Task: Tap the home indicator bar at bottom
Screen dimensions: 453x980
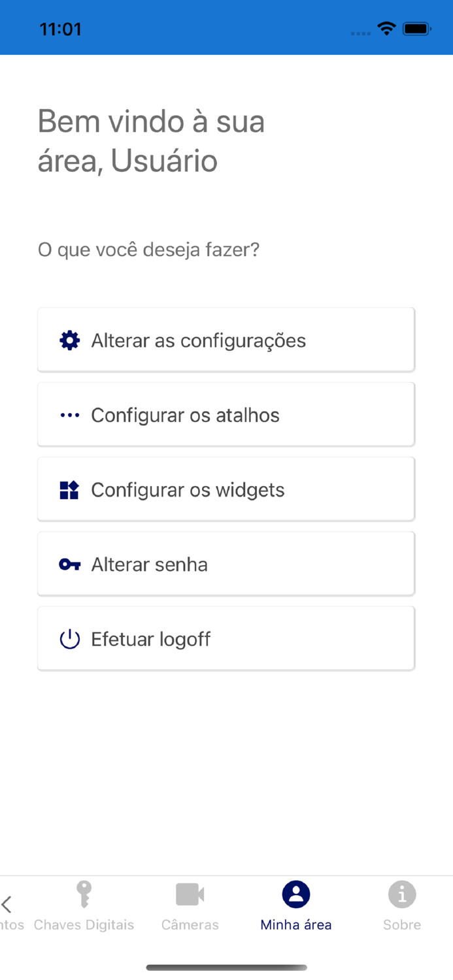Action: click(226, 968)
